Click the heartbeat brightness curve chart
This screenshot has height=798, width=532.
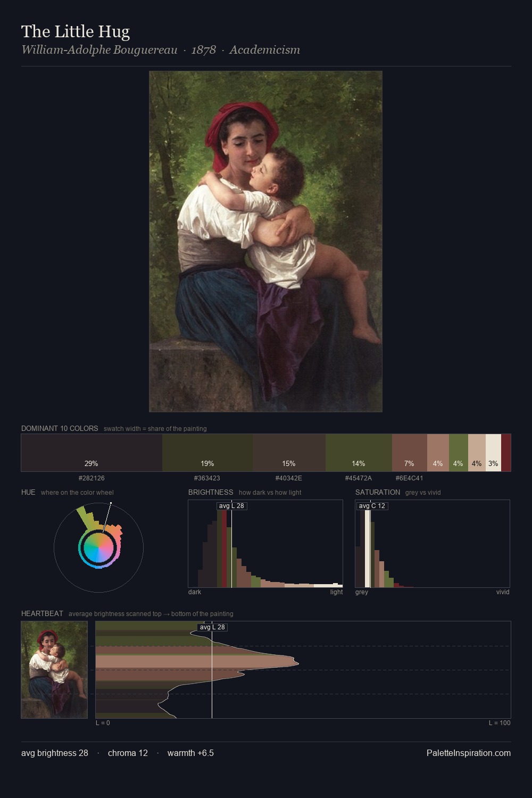[x=303, y=670]
